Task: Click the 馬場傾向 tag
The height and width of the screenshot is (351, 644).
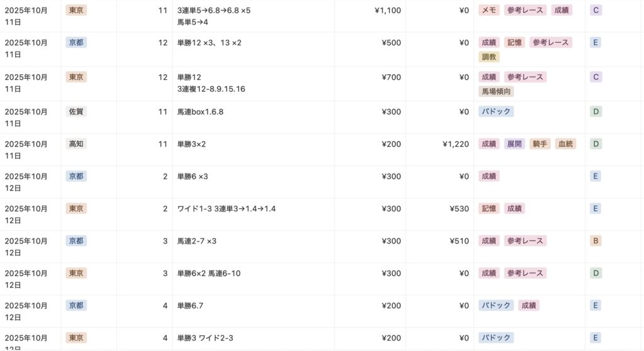Action: coord(496,91)
